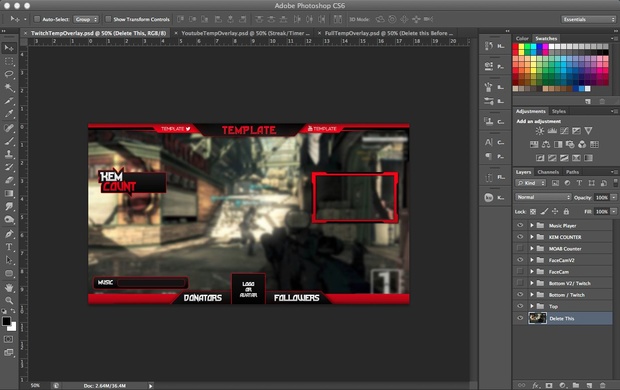Select the FaceCamV2 group row
This screenshot has height=390, width=620.
tap(563, 260)
